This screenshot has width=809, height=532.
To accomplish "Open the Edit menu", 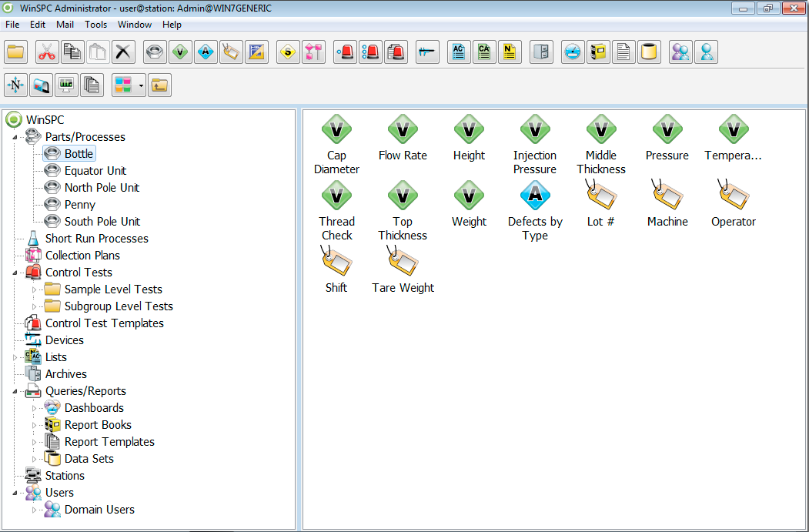I will coord(37,25).
